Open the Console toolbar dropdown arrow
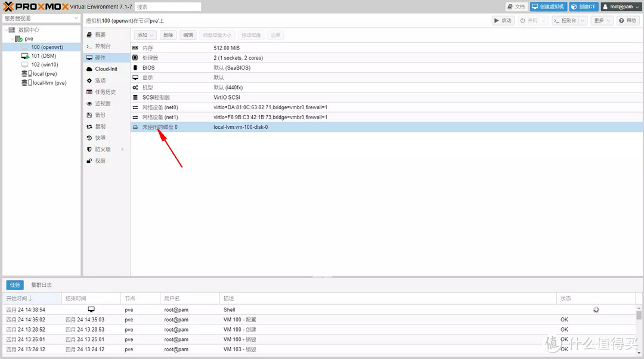This screenshot has height=359, width=644. tap(583, 20)
